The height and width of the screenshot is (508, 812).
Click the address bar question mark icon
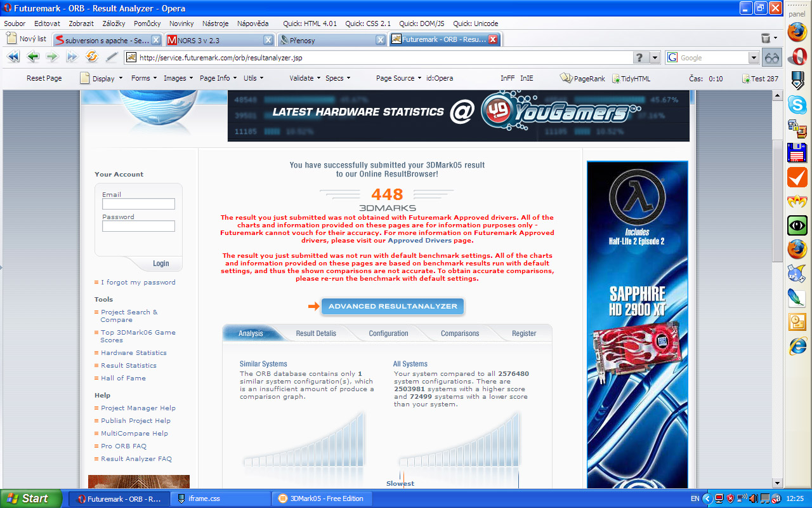(641, 58)
